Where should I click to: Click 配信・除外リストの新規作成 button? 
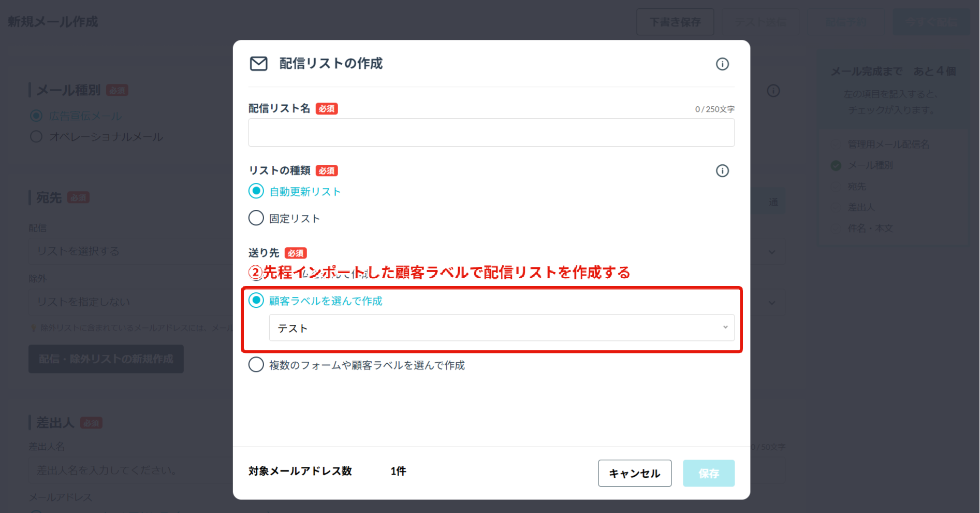point(106,359)
